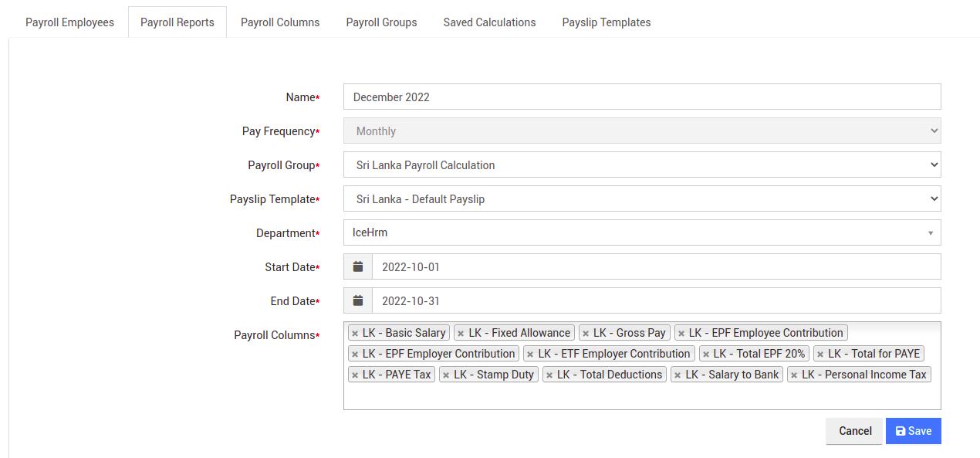Open the Start Date calendar icon
The width and height of the screenshot is (980, 458).
pos(358,266)
